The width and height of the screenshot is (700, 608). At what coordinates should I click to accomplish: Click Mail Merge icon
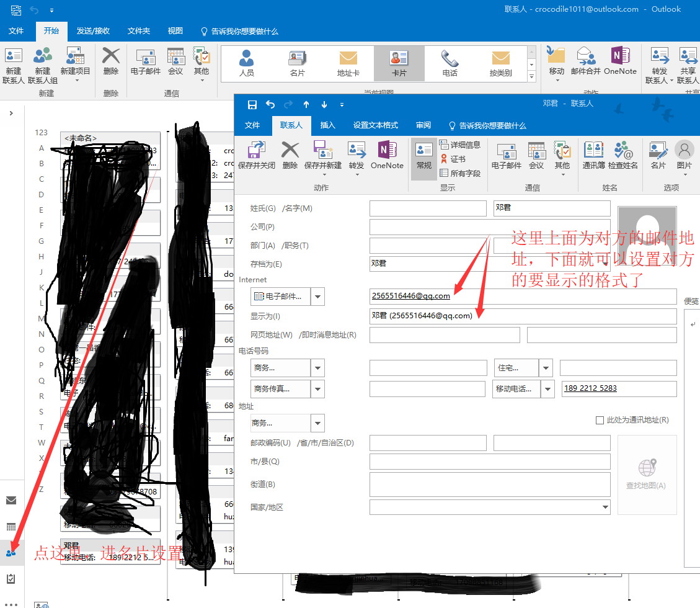click(x=586, y=61)
